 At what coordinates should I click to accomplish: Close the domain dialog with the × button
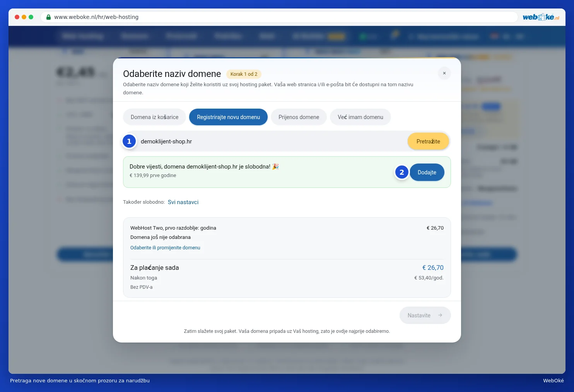444,73
